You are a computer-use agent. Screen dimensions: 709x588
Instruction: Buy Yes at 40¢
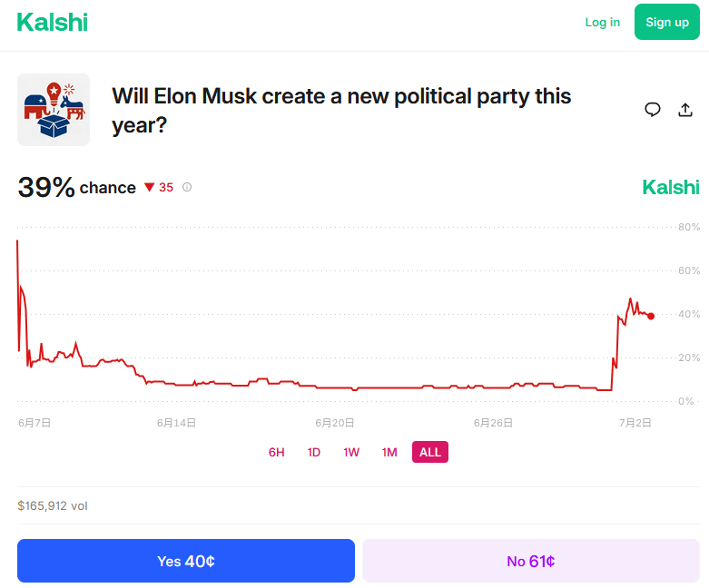coord(186,561)
